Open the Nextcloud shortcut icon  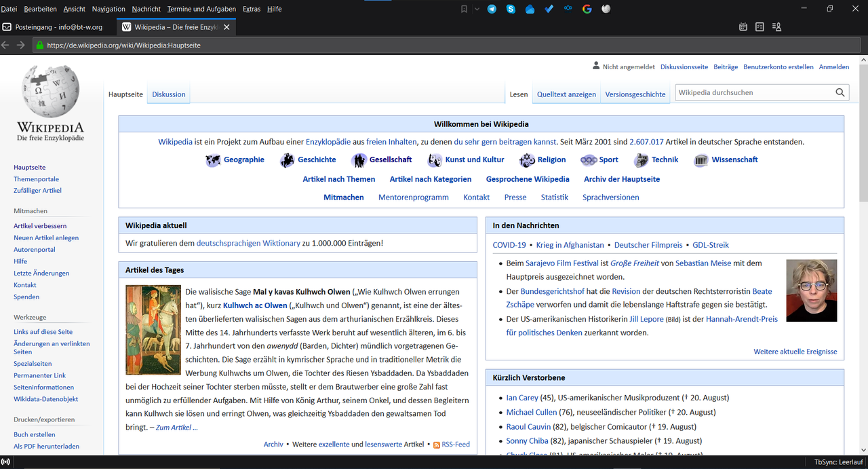coord(568,9)
